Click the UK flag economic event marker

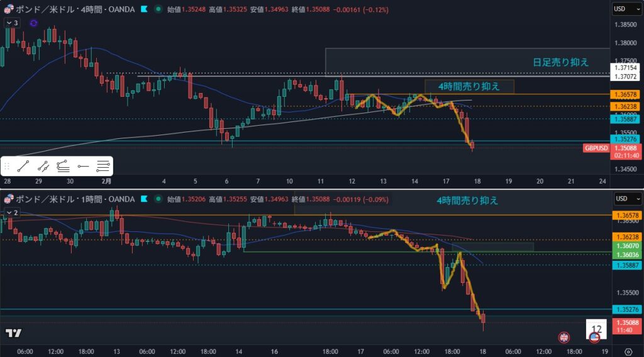click(564, 337)
